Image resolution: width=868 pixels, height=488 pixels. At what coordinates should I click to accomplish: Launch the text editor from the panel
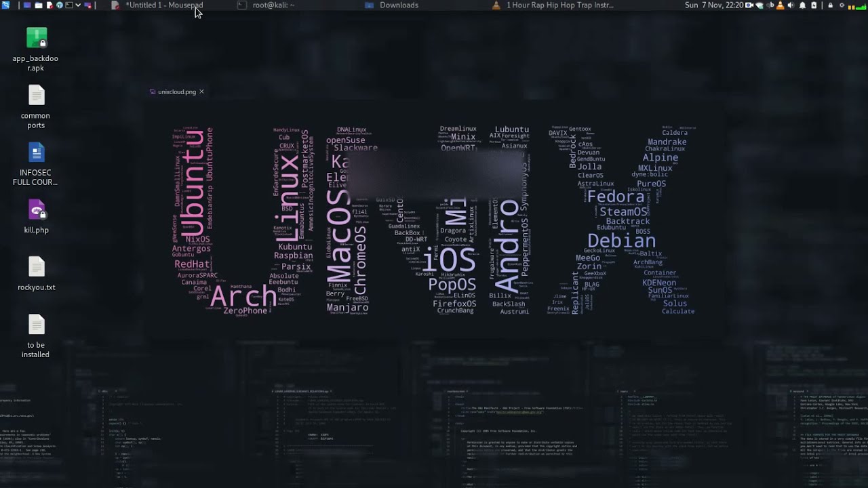(x=50, y=5)
